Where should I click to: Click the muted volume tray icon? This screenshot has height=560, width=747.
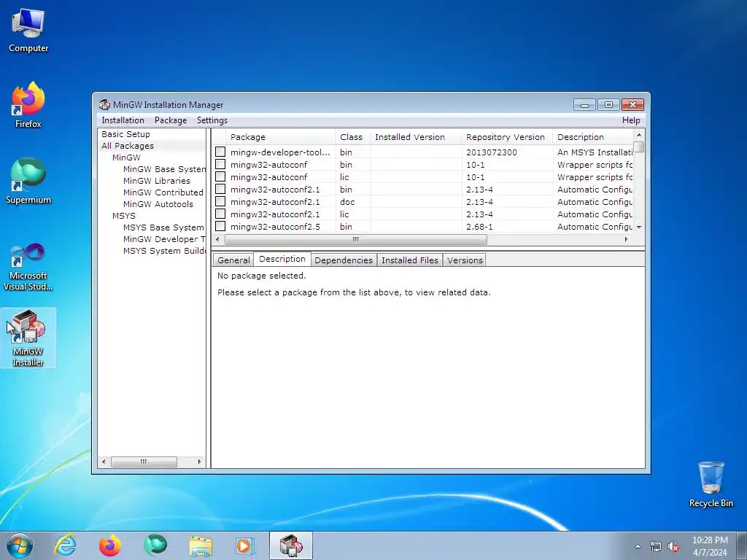tap(673, 546)
